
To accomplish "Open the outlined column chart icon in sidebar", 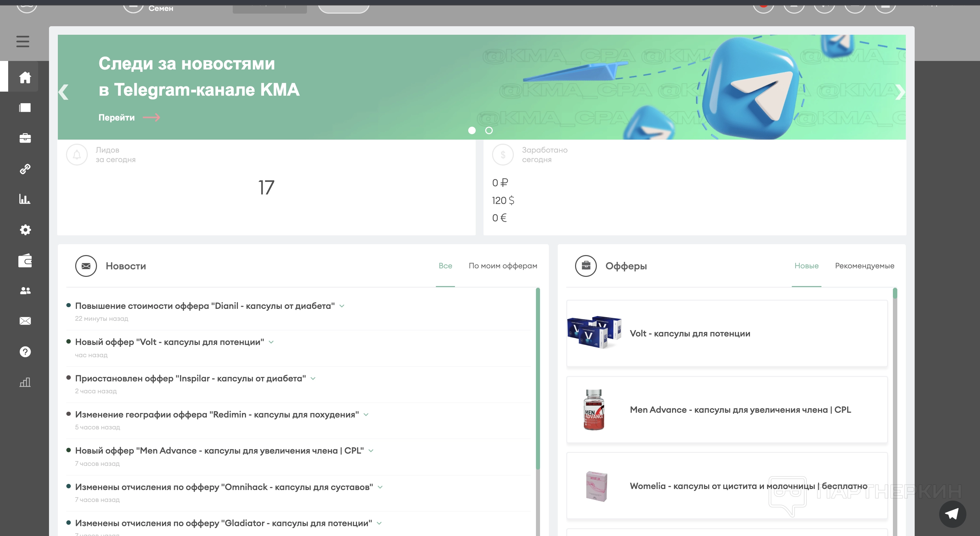I will (25, 382).
